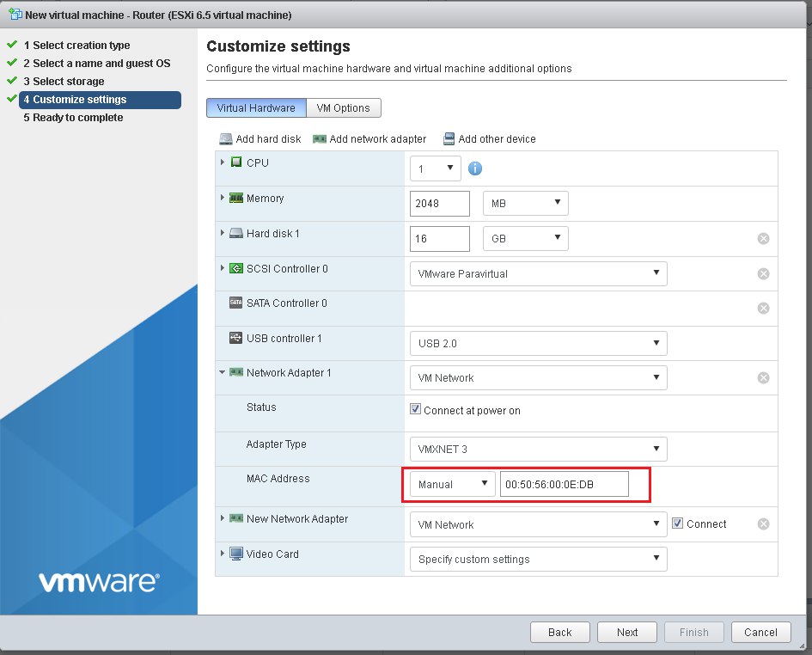Switch to the Virtual Hardware tab
The image size is (812, 655).
point(256,107)
